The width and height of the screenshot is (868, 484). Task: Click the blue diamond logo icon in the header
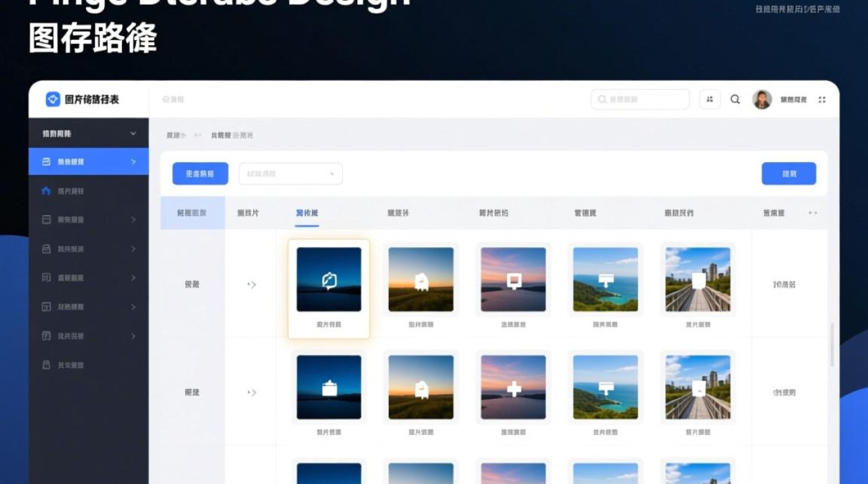(x=53, y=99)
